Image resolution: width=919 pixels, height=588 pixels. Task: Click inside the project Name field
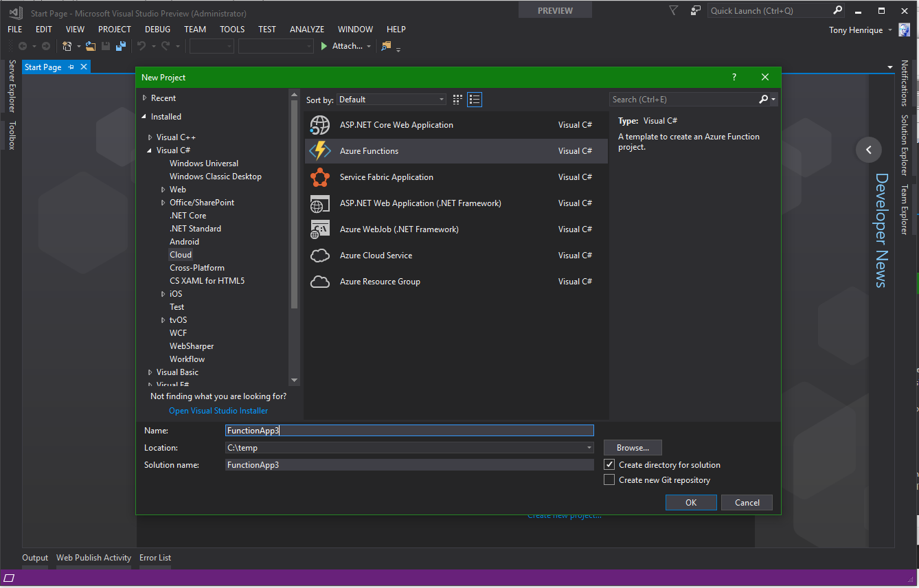tap(409, 431)
